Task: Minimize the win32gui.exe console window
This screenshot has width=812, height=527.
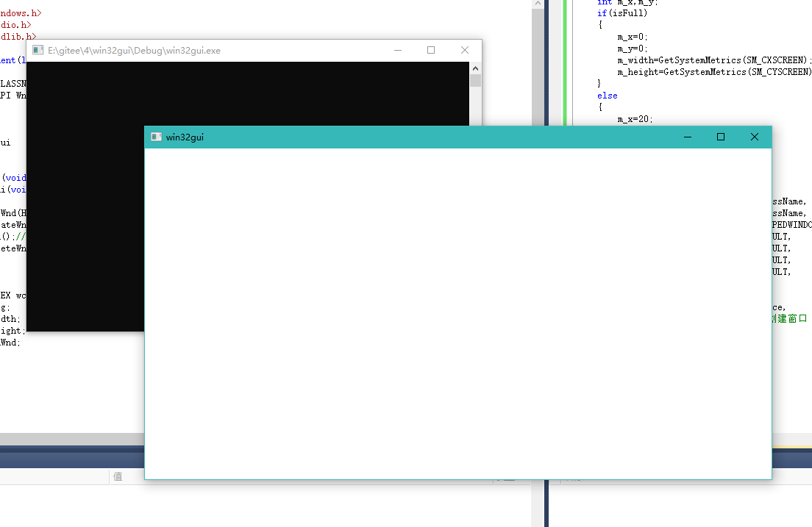Action: [x=398, y=50]
